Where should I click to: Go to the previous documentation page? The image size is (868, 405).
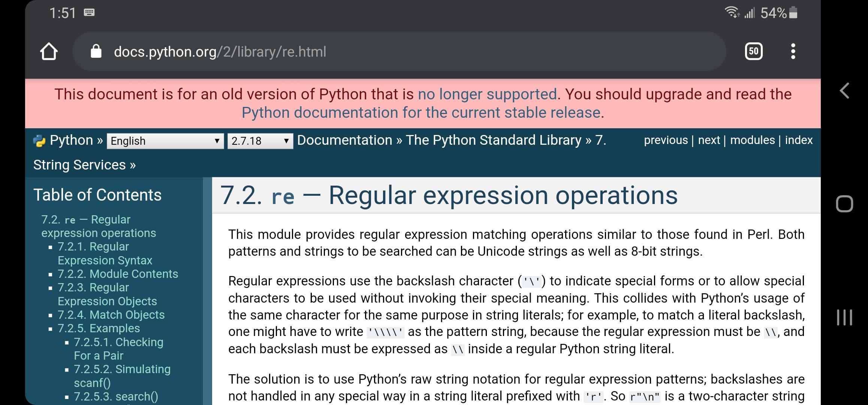(x=666, y=140)
